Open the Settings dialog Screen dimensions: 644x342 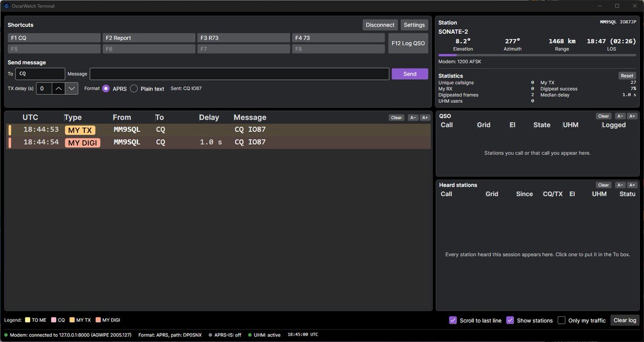pos(414,25)
